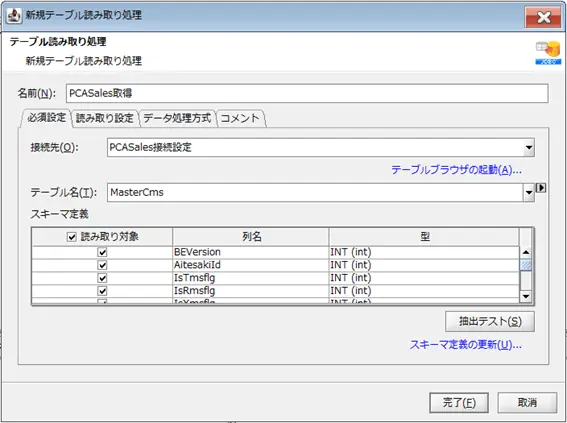Close the dialog with the red X

pyautogui.click(x=543, y=17)
